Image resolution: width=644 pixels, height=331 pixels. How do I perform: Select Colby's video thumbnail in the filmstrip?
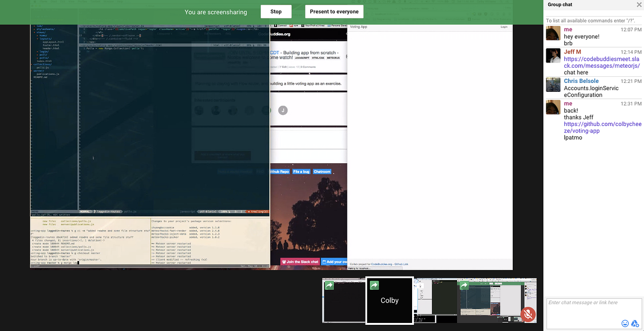click(x=389, y=300)
